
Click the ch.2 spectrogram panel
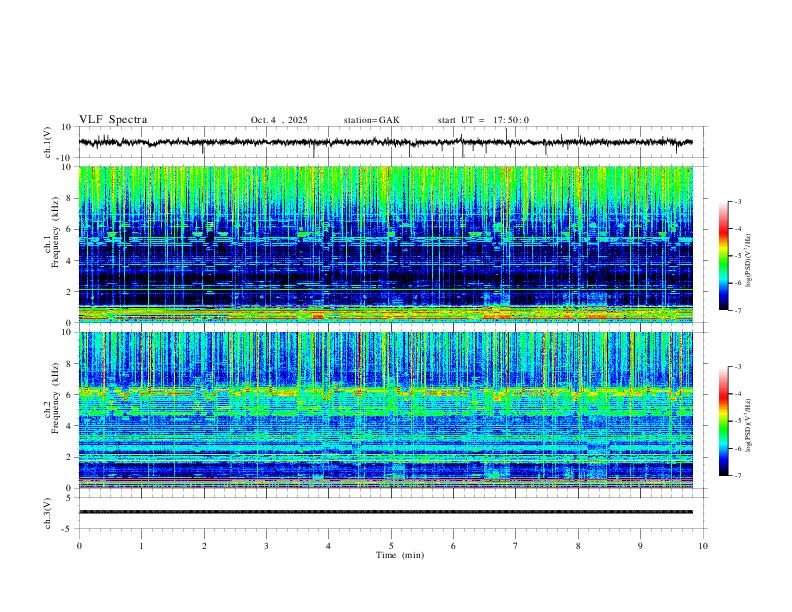[385, 410]
